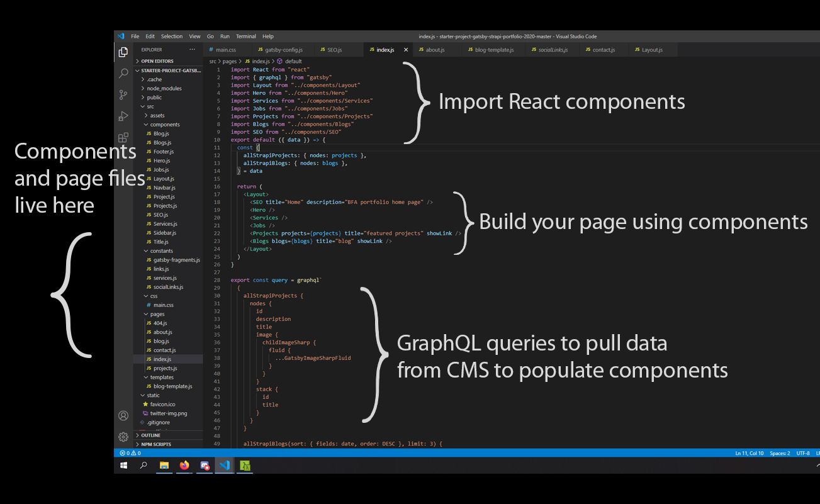The height and width of the screenshot is (504, 820).
Task: Click the UTF-8 encoding status item
Action: 803,453
